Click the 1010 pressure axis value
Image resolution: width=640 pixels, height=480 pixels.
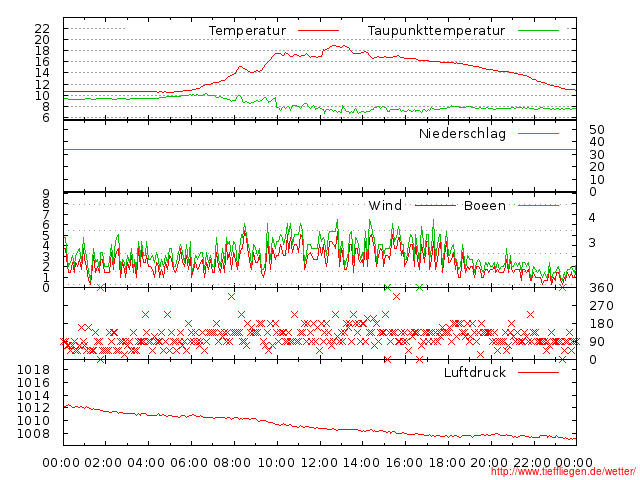33,420
